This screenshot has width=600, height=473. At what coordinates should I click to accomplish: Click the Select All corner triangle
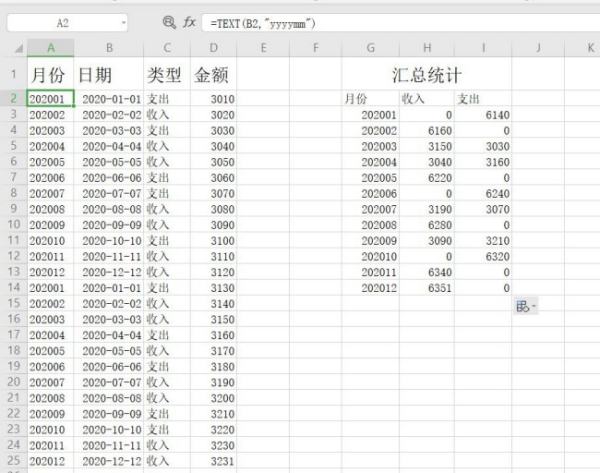[x=18, y=48]
